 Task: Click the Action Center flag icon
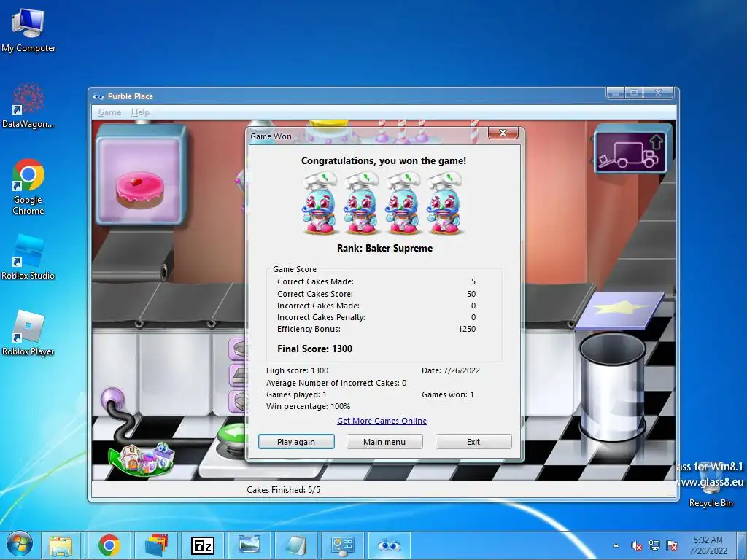(672, 545)
